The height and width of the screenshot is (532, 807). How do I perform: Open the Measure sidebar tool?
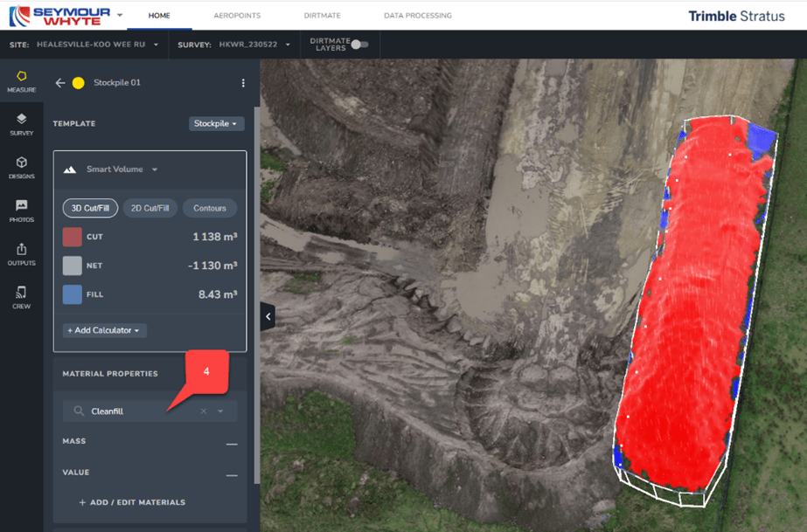click(x=21, y=81)
